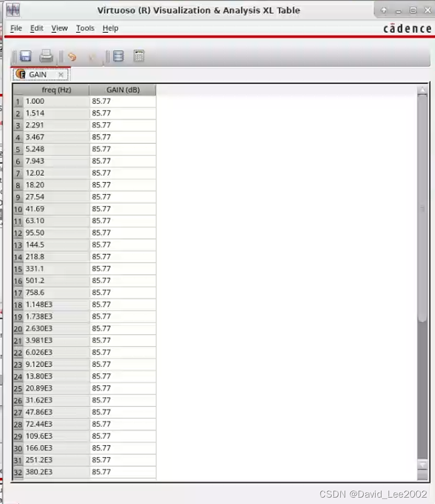
Task: Maximize the Virtuoso Table window
Action: [413, 10]
